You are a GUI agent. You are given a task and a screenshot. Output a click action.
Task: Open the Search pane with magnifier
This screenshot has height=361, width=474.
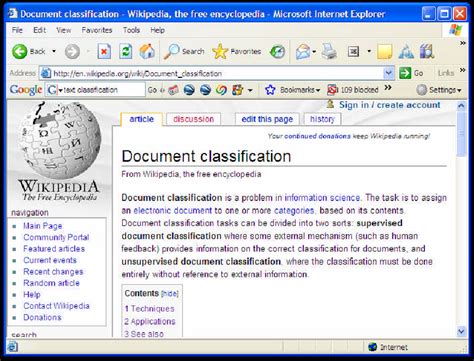[184, 51]
